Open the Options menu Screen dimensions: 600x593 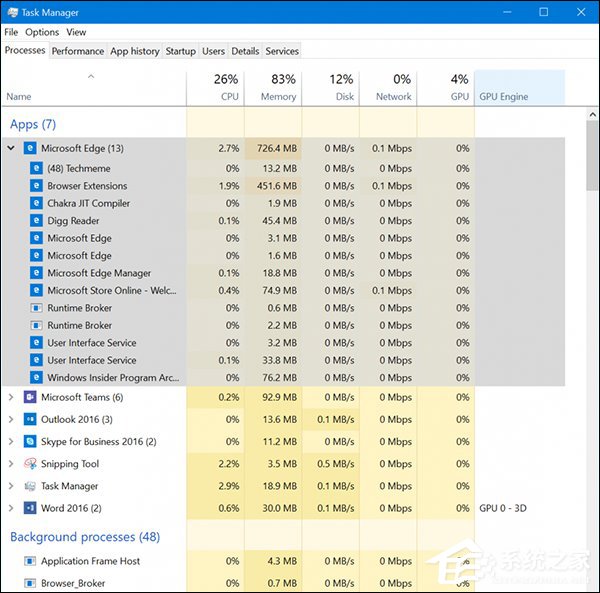pyautogui.click(x=42, y=32)
